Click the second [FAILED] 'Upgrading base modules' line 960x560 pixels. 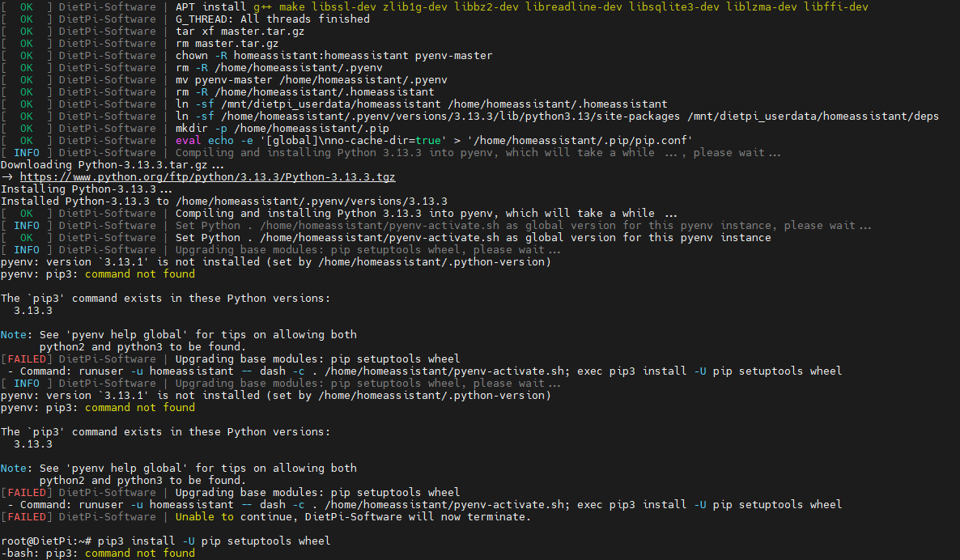pos(230,492)
